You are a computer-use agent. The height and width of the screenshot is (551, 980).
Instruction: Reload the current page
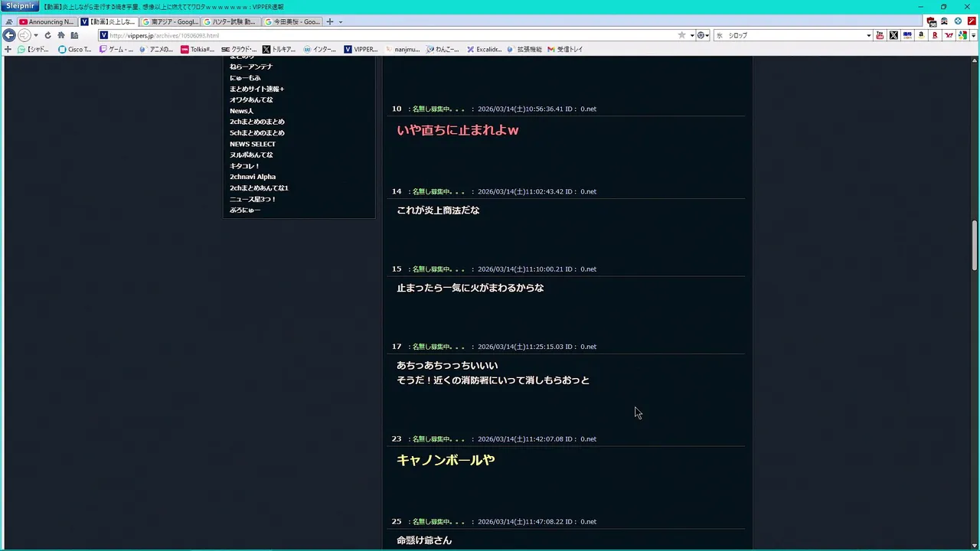click(x=47, y=35)
